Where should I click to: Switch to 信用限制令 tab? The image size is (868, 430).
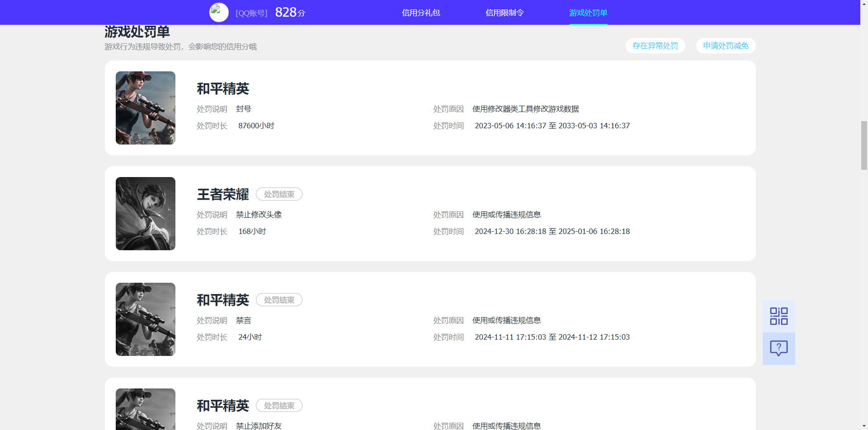pos(505,13)
